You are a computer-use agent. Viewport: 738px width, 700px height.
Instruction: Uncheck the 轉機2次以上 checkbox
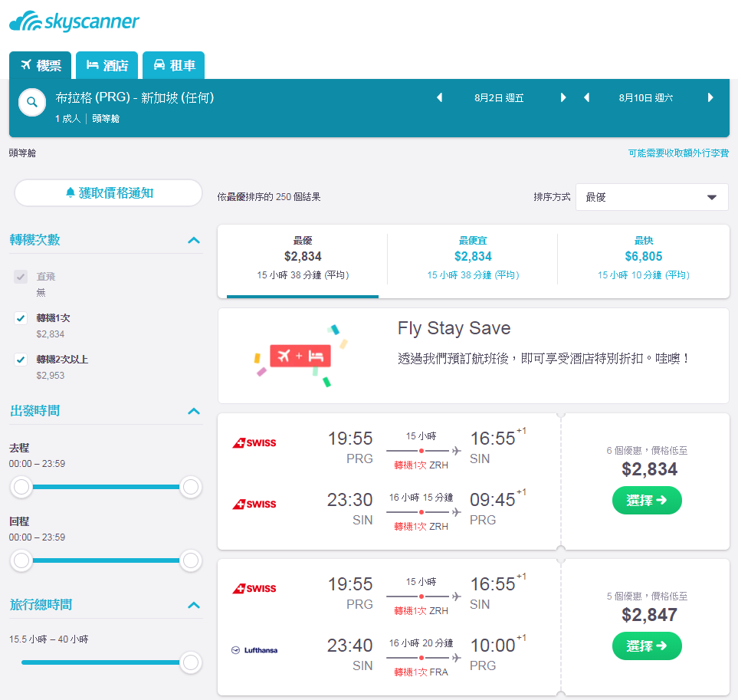[x=20, y=360]
